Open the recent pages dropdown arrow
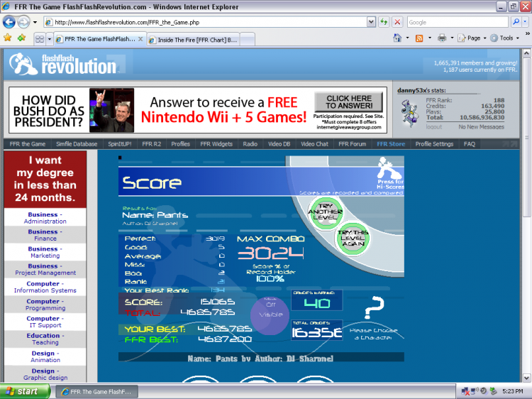The width and height of the screenshot is (532, 399). [35, 23]
